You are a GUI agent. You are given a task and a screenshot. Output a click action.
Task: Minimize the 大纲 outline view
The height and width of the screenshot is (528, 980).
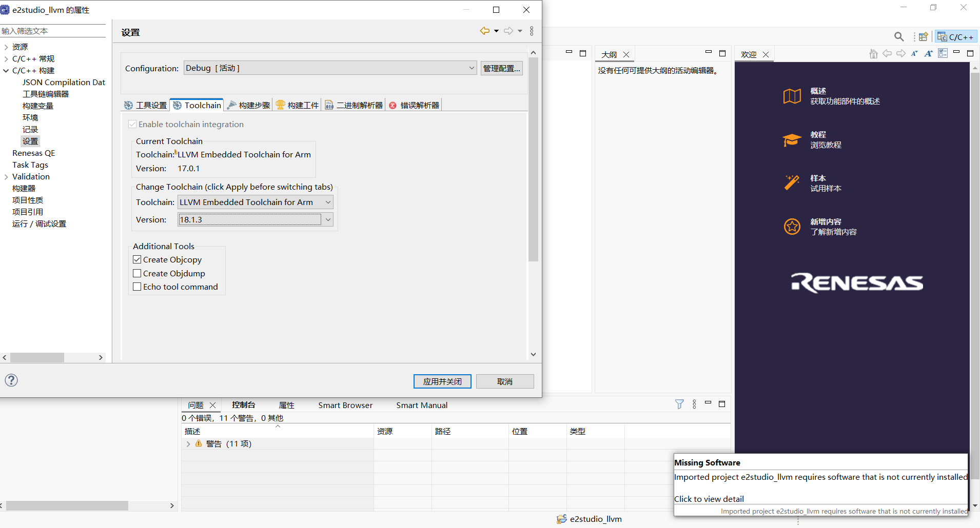709,52
